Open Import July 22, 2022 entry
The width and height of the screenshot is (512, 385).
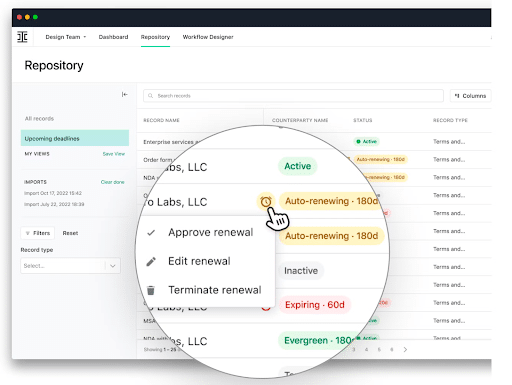(54, 204)
